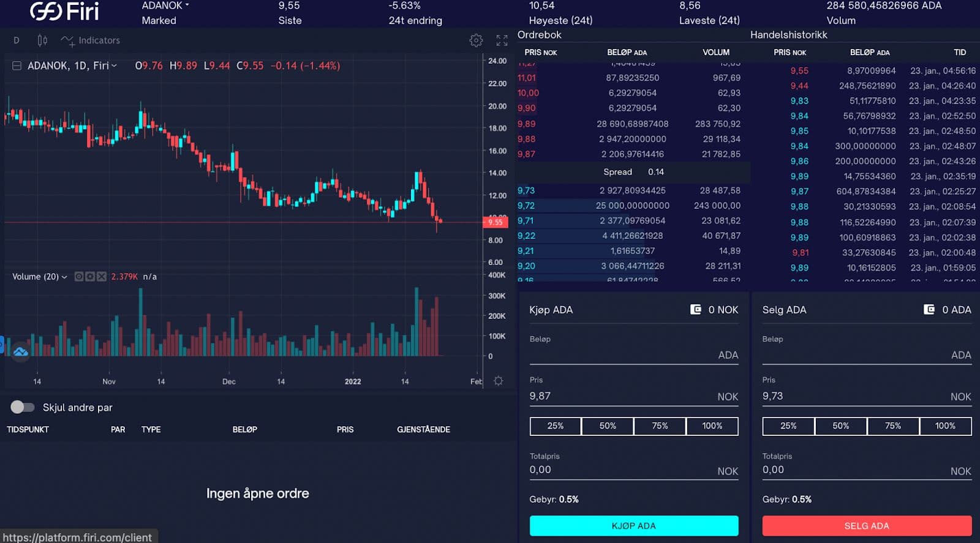The height and width of the screenshot is (543, 980).
Task: Hide the Volume indicator with eye icon
Action: tap(79, 277)
